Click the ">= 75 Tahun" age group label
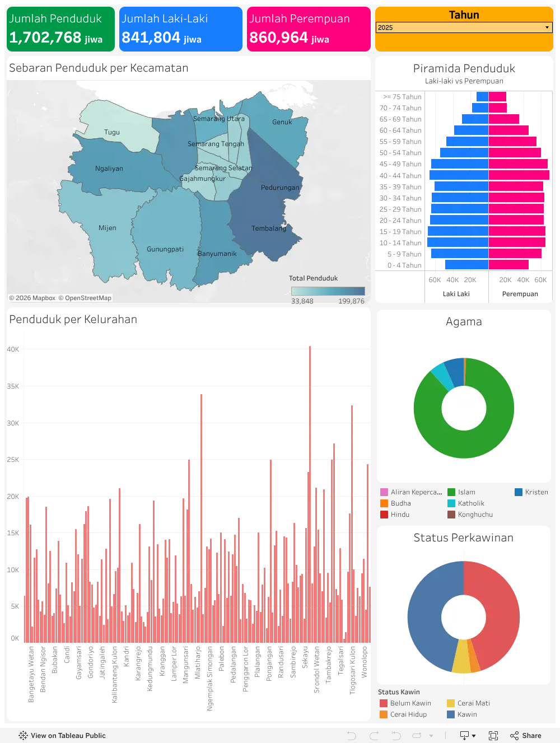This screenshot has width=560, height=743. 402,97
